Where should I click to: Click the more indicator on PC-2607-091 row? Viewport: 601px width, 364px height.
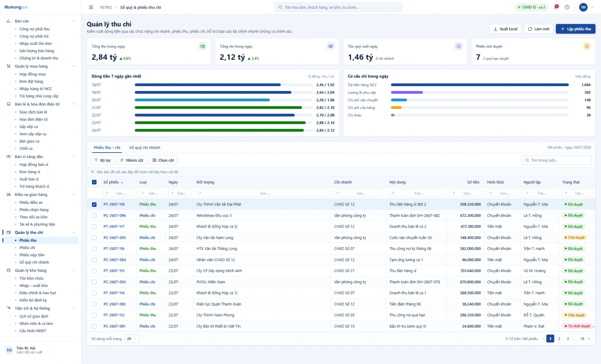tap(594, 326)
